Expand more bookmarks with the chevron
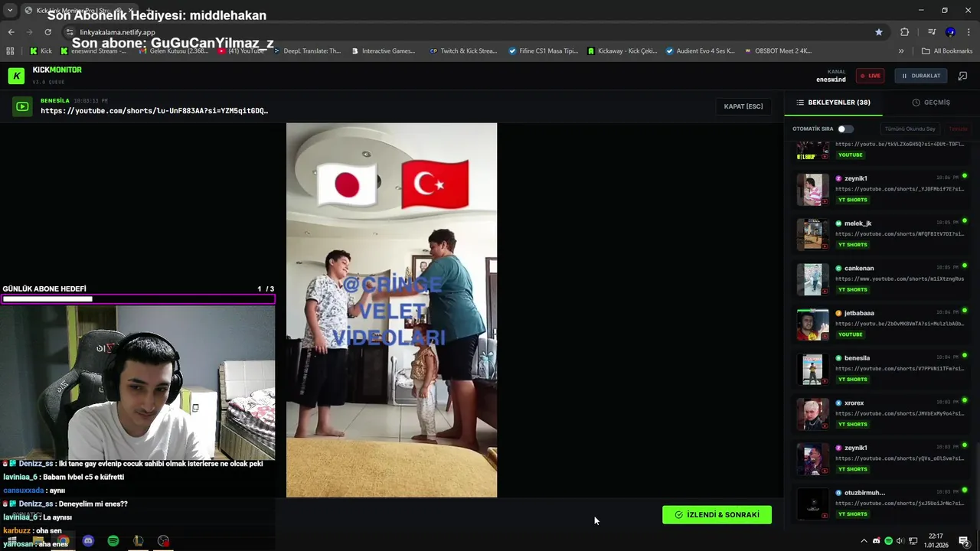 coord(901,51)
